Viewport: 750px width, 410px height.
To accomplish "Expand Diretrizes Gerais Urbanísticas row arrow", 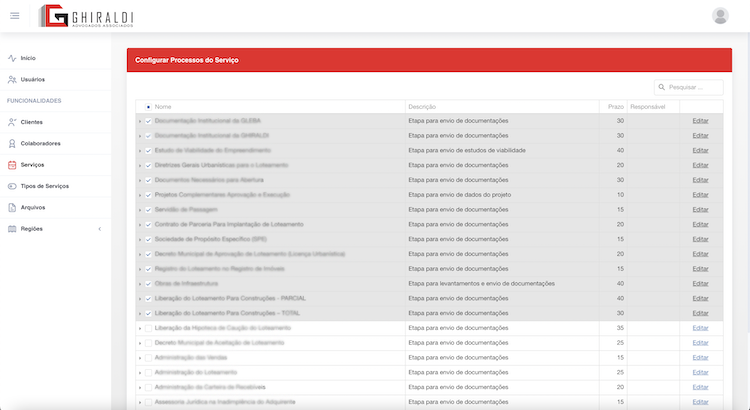I will click(x=140, y=166).
